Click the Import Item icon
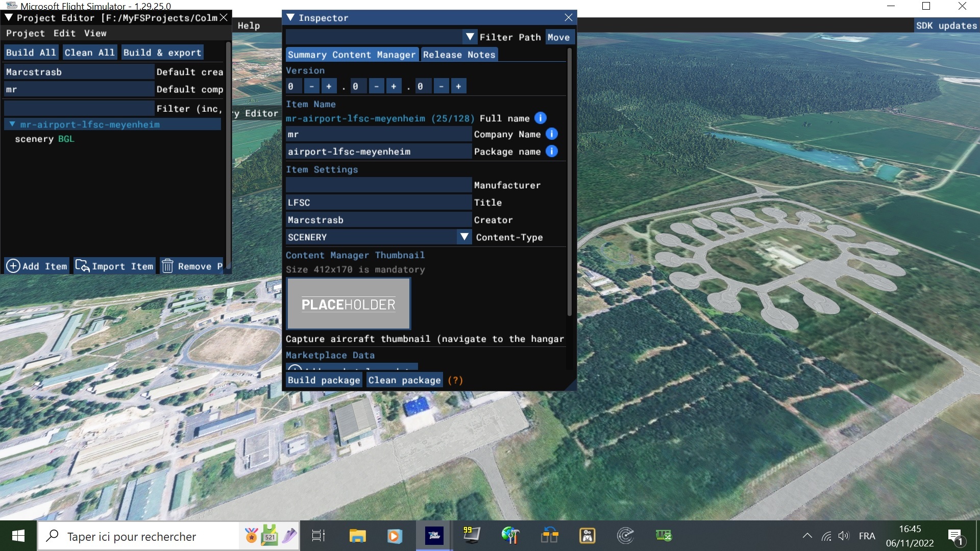This screenshot has height=551, width=980. (x=82, y=266)
